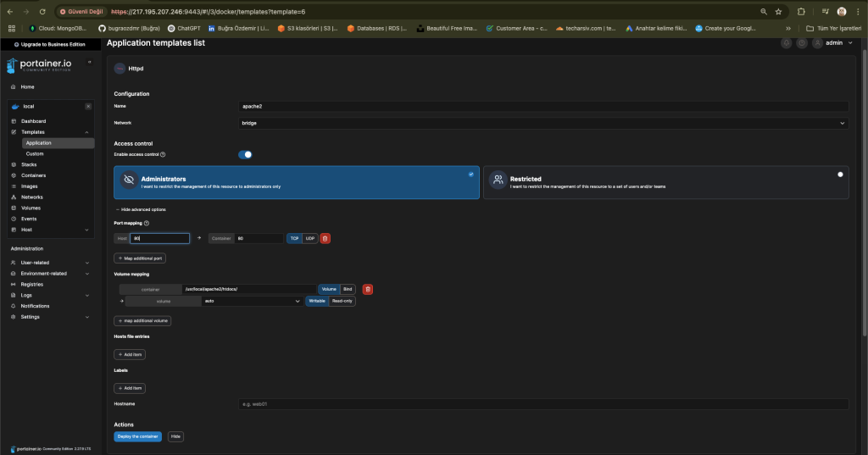Open the admin user menu chevron
The image size is (868, 455).
(x=850, y=43)
